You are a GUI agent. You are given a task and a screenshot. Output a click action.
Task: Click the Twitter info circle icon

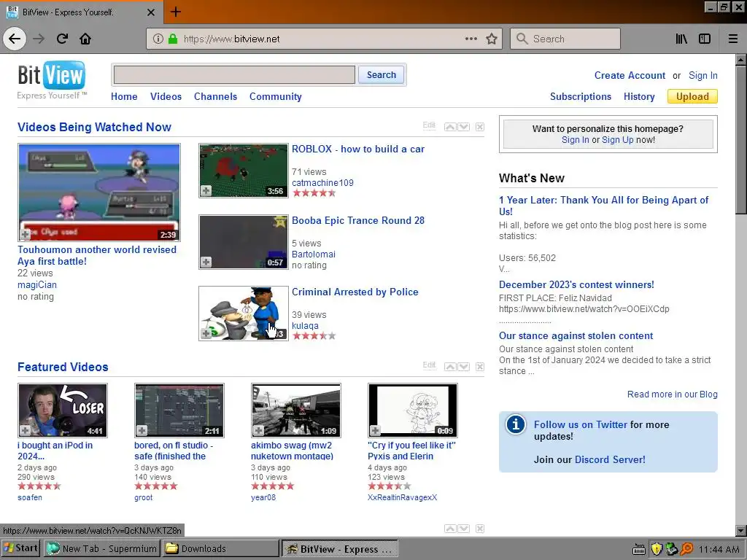[516, 424]
